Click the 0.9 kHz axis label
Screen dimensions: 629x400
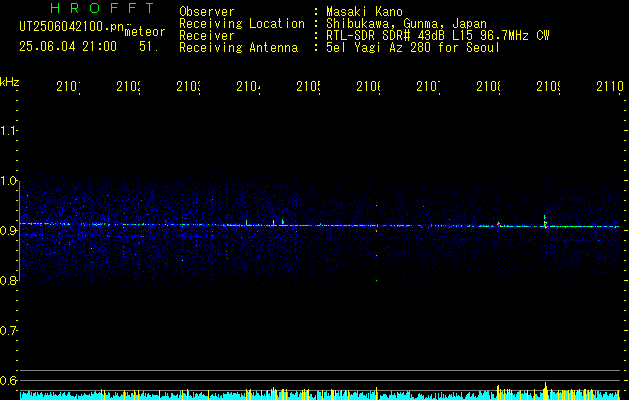8,231
